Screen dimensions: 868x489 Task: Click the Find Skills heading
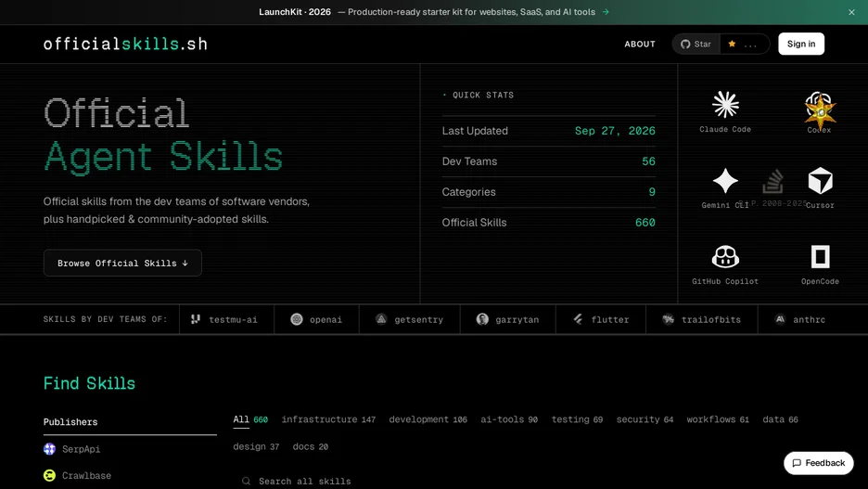[x=89, y=383]
